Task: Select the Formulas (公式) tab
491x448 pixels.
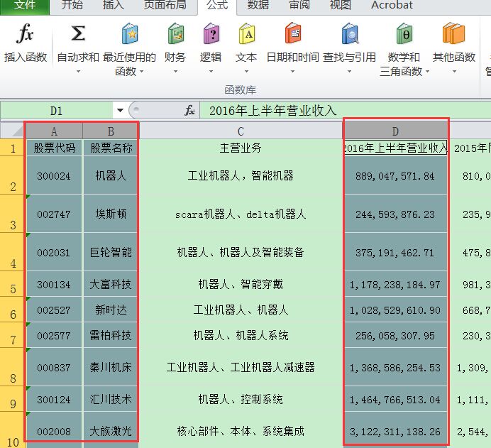Action: (217, 6)
